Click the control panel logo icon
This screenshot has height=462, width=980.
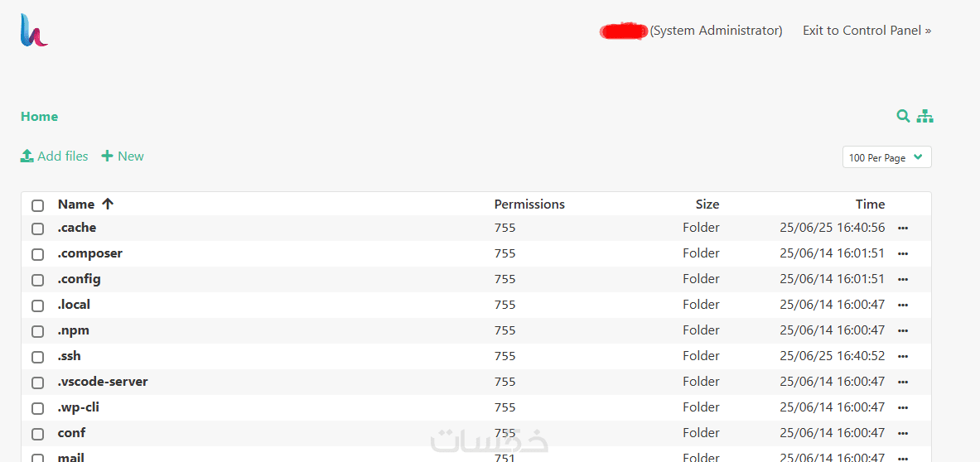pyautogui.click(x=34, y=31)
